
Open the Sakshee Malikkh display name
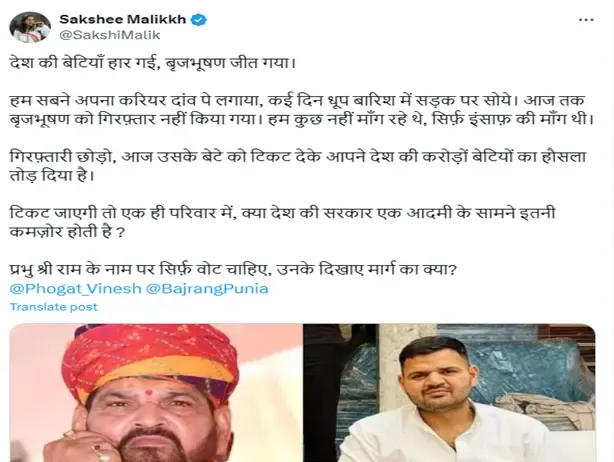coord(123,19)
